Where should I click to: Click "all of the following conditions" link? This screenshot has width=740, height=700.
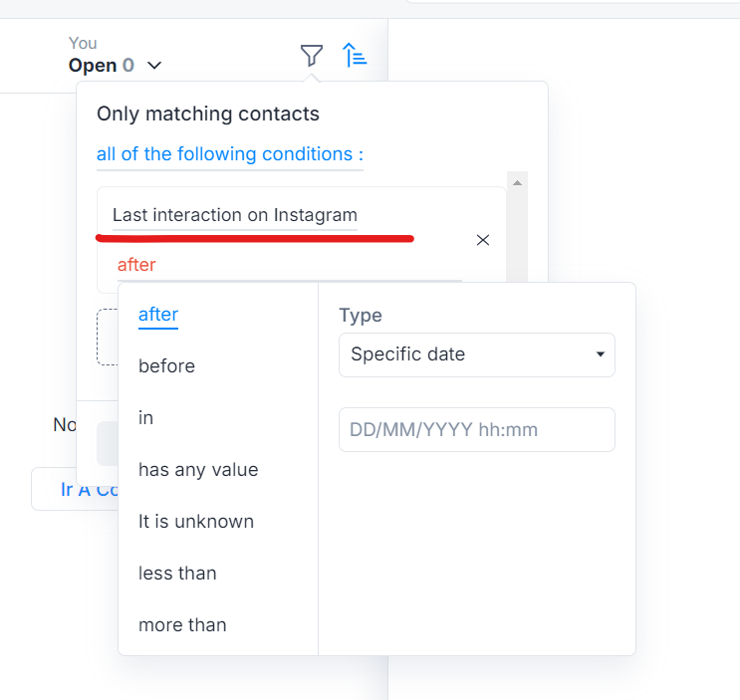[229, 154]
